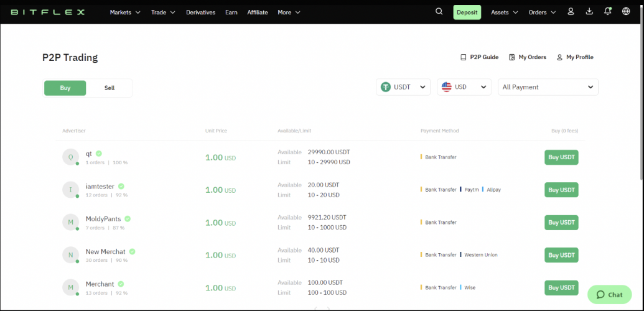The height and width of the screenshot is (311, 644).
Task: Expand the More menu
Action: click(x=289, y=12)
